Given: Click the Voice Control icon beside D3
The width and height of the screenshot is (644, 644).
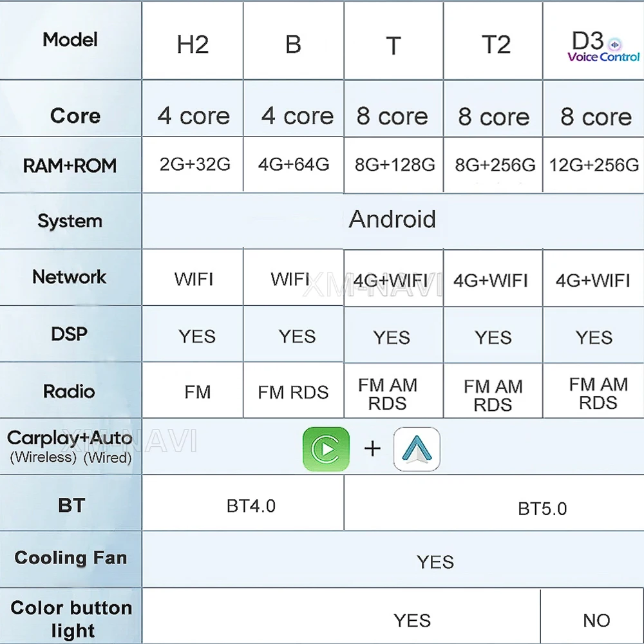Looking at the screenshot, I should (x=614, y=44).
